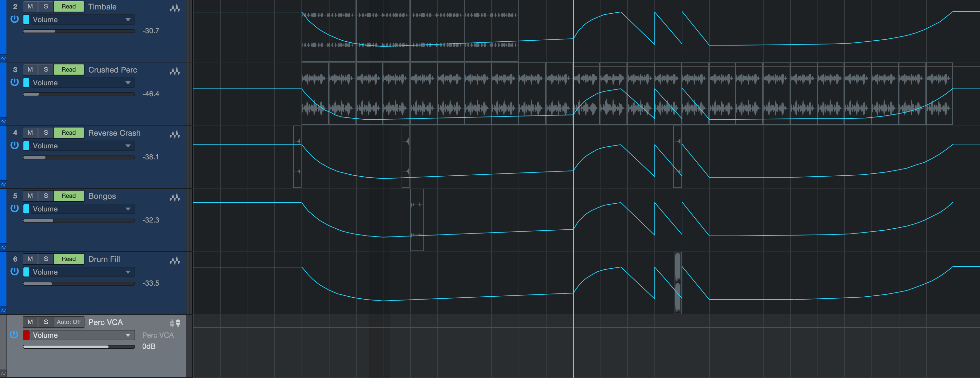Toggle the Bongos automation power icon
Screen dimensions: 980x378
click(x=14, y=209)
